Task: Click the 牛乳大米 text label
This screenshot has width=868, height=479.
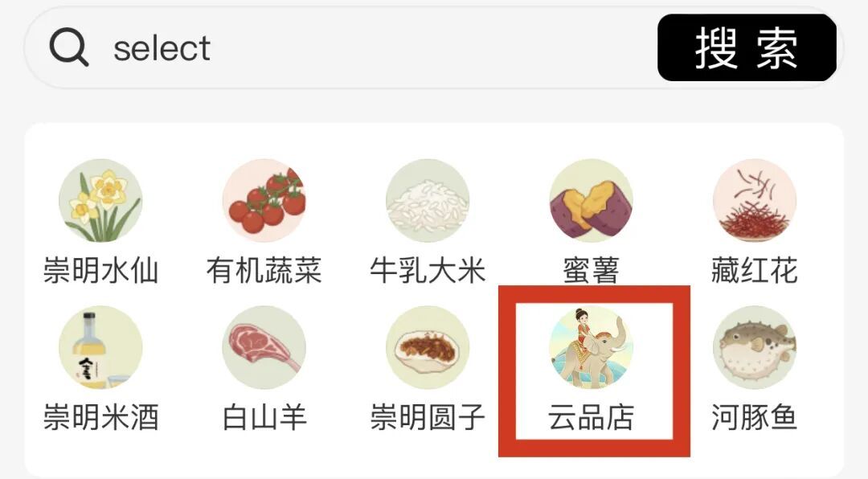Action: [428, 270]
